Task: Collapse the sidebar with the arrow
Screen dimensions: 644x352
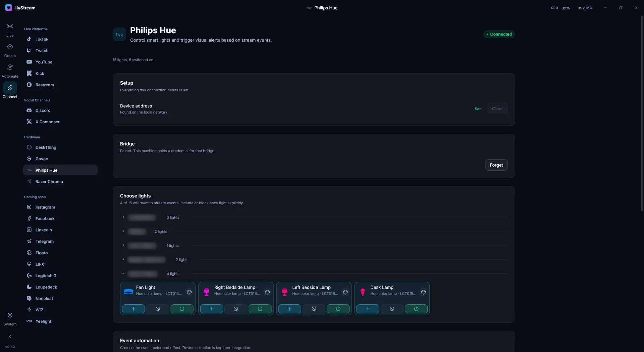Action: point(10,337)
